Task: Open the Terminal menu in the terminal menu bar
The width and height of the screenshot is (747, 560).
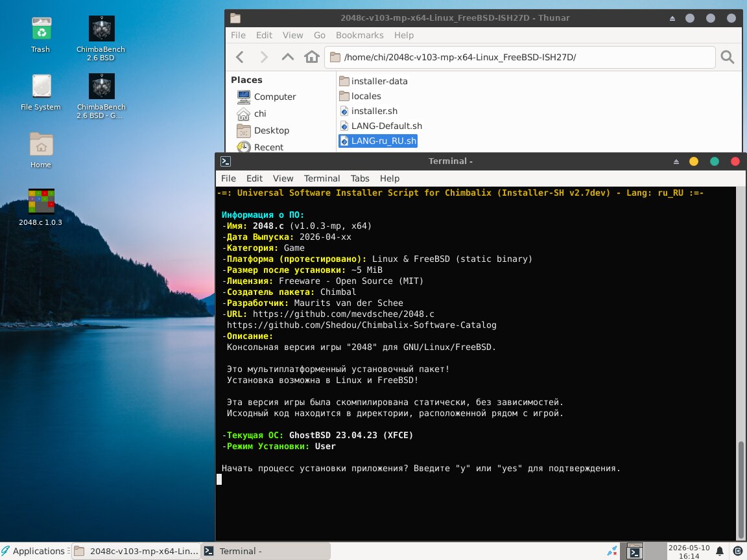Action: [322, 179]
